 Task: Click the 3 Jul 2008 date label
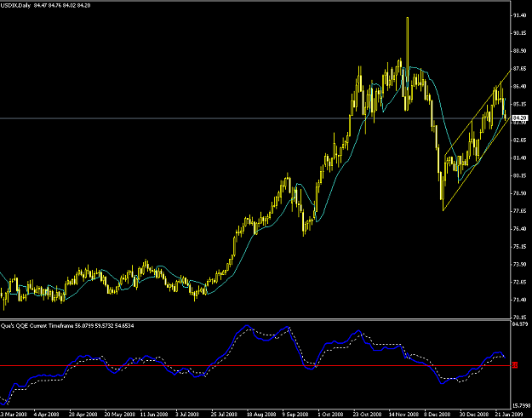click(x=187, y=415)
